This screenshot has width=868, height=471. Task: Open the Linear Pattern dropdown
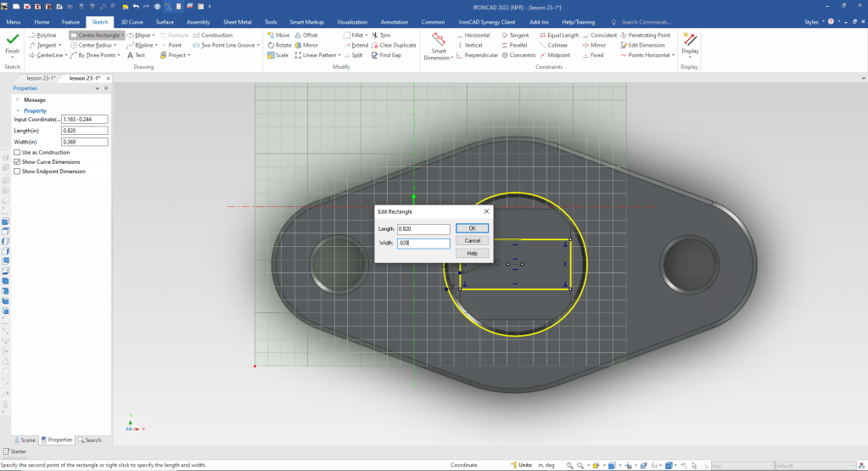click(341, 55)
